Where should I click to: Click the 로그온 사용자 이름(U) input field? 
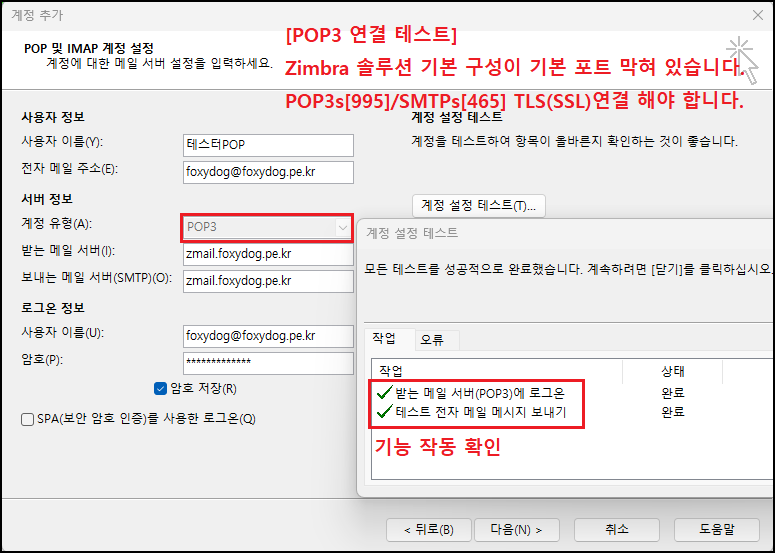(268, 337)
